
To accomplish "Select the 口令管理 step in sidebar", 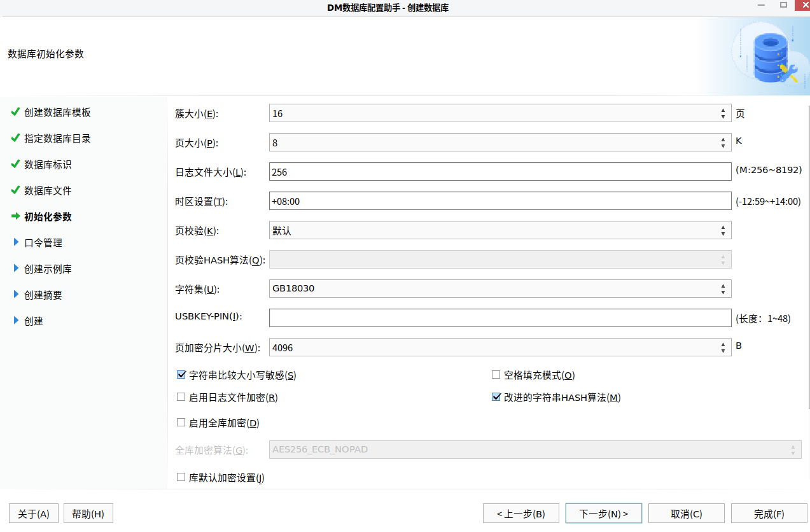I will click(x=43, y=243).
